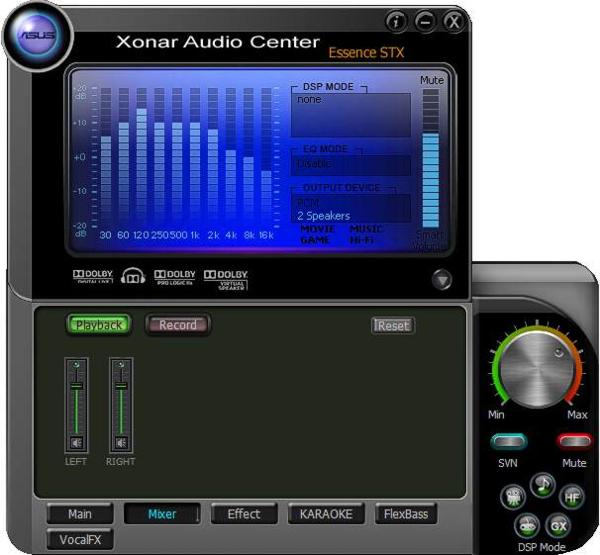This screenshot has height=555, width=600.
Task: Select the Music note DSP mode icon
Action: (x=543, y=485)
